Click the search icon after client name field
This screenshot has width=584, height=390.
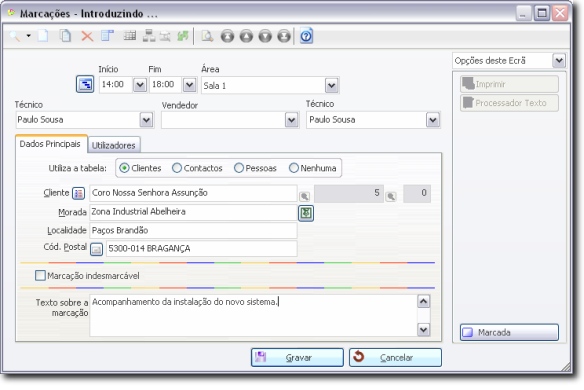pyautogui.click(x=304, y=196)
